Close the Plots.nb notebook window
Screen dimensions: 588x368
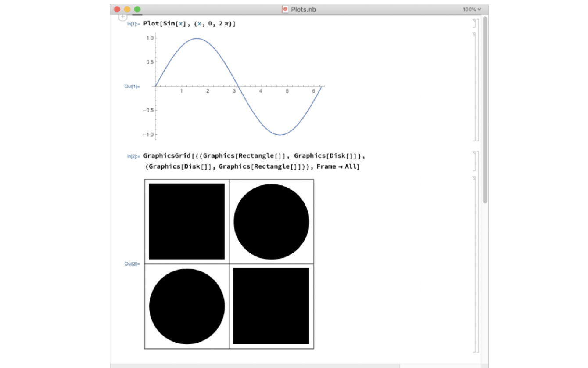click(x=117, y=9)
